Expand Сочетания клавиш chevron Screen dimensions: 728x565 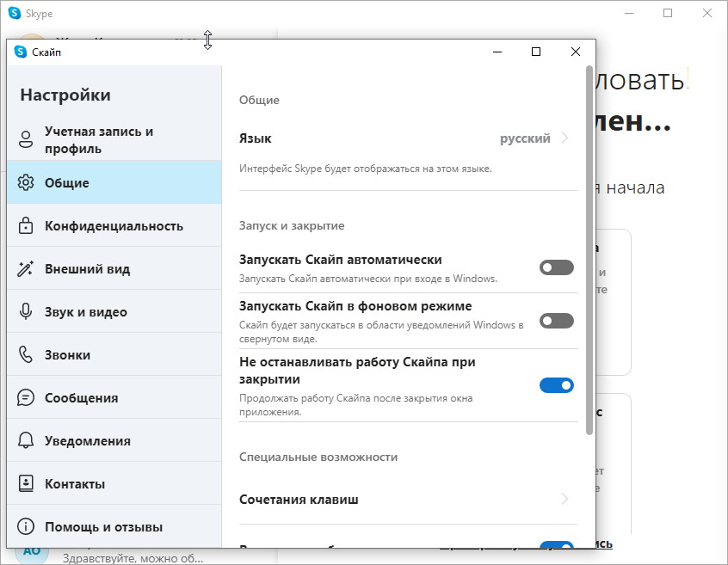[x=565, y=499]
